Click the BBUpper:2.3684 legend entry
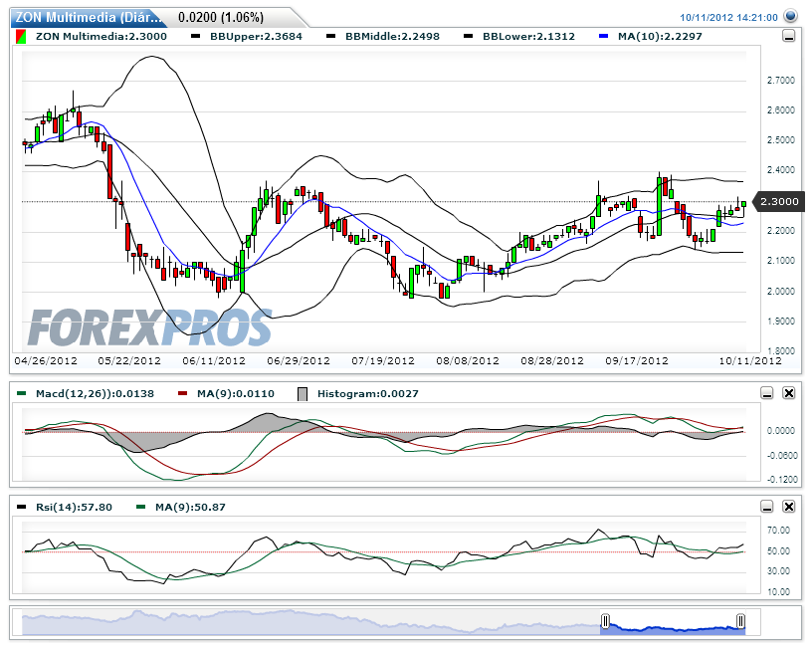This screenshot has width=812, height=648. 247,36
